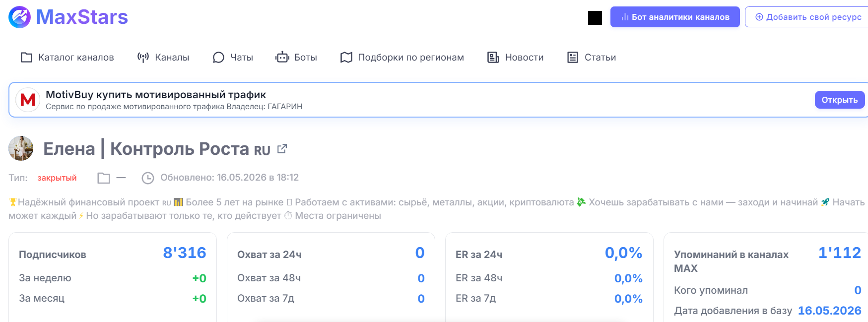Click the clock icon beside Обновлено
Viewport: 868px width, 322px height.
[x=148, y=178]
